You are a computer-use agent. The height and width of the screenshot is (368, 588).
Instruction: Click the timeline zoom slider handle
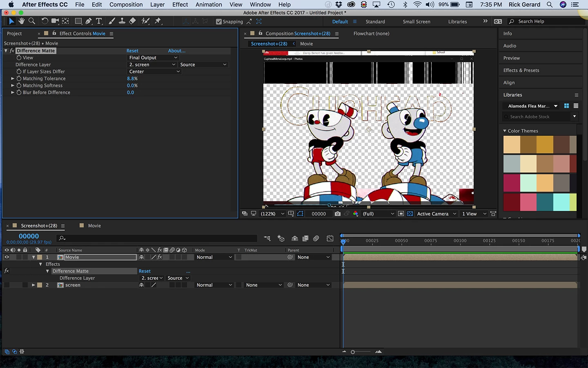353,352
